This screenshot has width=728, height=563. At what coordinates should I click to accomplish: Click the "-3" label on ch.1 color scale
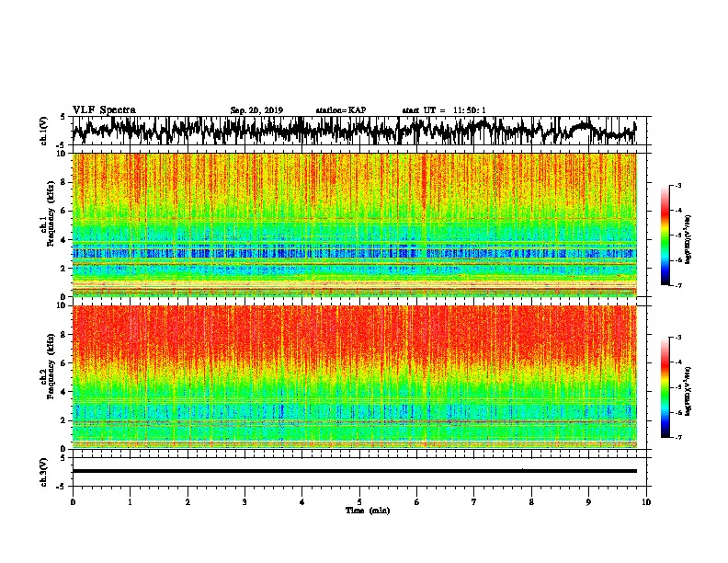678,186
